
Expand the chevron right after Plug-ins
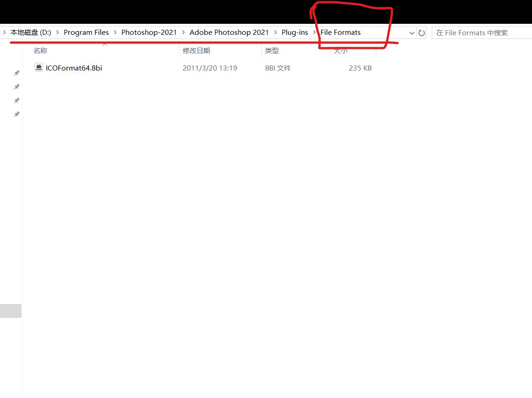tap(315, 33)
